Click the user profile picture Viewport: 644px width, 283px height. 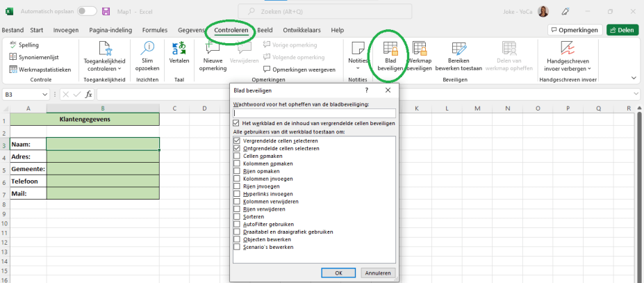[x=543, y=12]
